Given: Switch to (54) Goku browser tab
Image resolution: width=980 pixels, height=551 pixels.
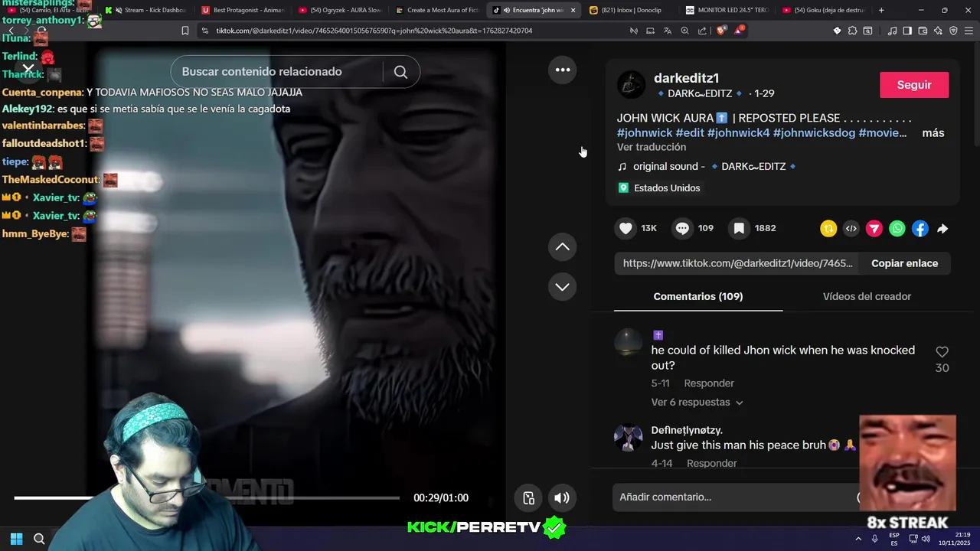Looking at the screenshot, I should 824,10.
